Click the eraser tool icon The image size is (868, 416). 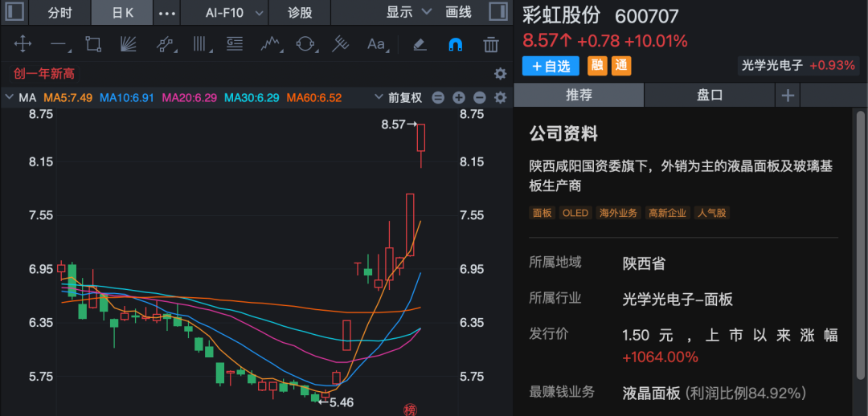419,44
